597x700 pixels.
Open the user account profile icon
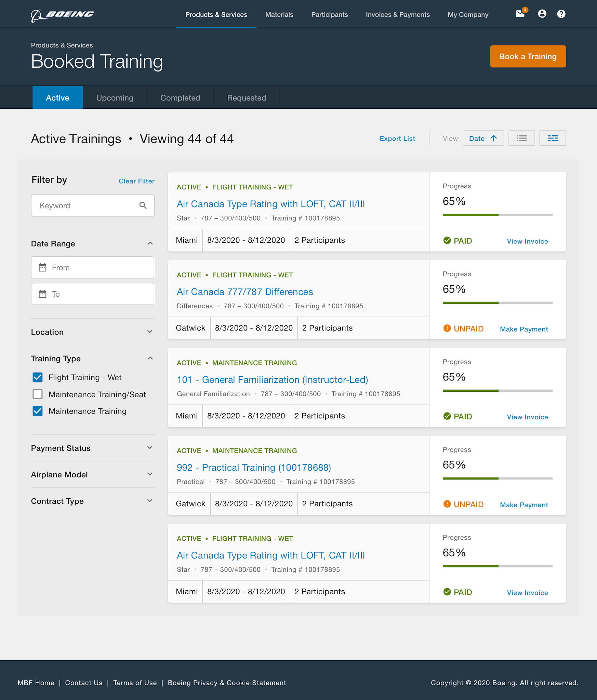[x=542, y=14]
